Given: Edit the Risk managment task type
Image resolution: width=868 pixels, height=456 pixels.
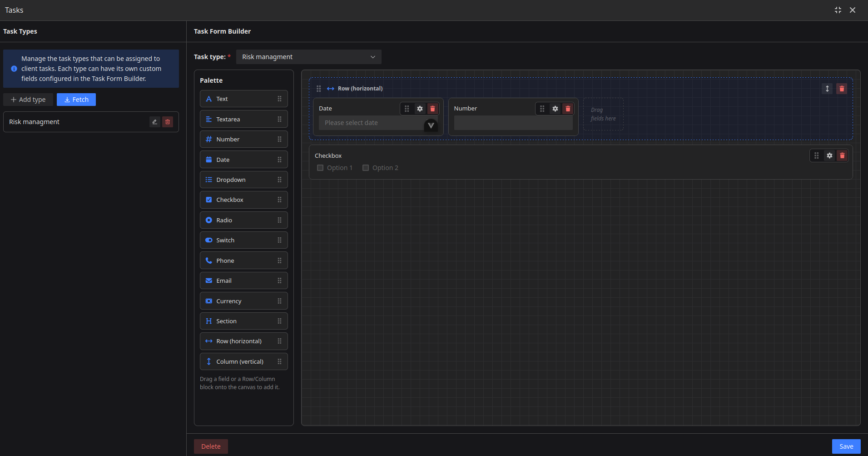Looking at the screenshot, I should (154, 122).
